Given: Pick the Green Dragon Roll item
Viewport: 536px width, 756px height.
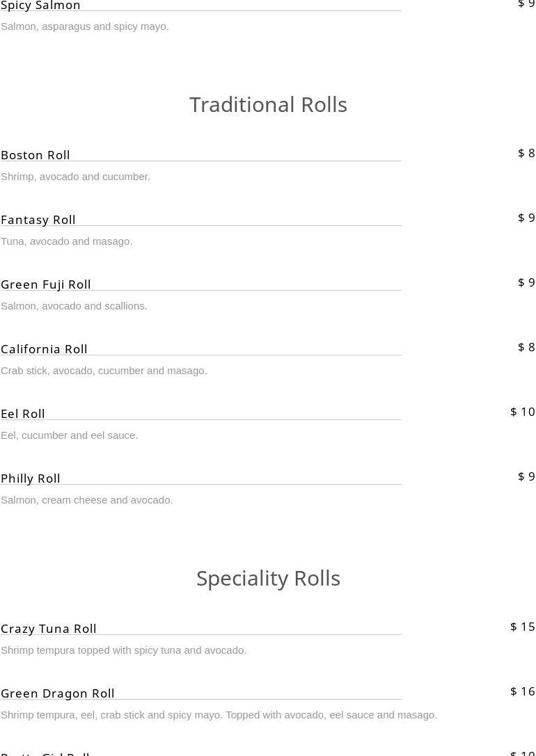Looking at the screenshot, I should 58,693.
